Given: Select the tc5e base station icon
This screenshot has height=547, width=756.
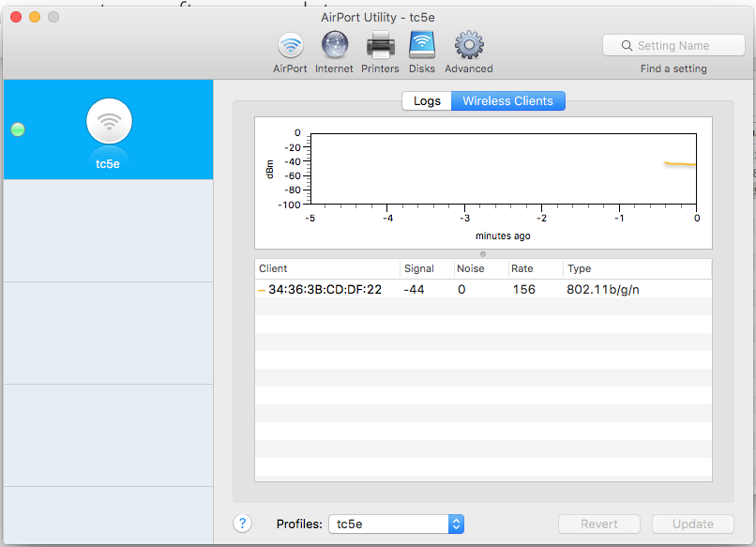Looking at the screenshot, I should 109,121.
